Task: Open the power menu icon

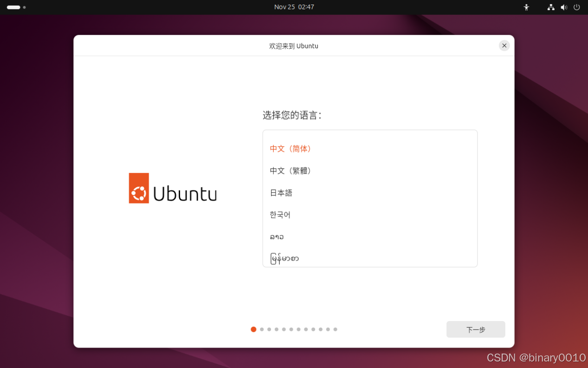Action: click(x=576, y=7)
